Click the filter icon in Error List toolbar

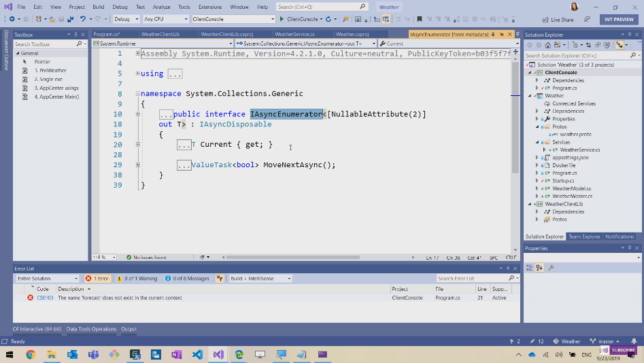[220, 278]
